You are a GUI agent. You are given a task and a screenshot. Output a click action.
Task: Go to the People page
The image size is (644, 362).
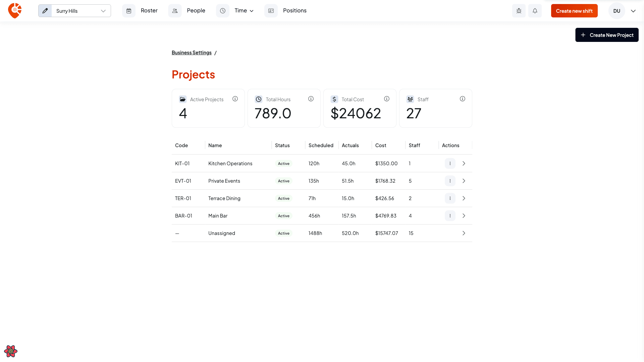(x=196, y=11)
